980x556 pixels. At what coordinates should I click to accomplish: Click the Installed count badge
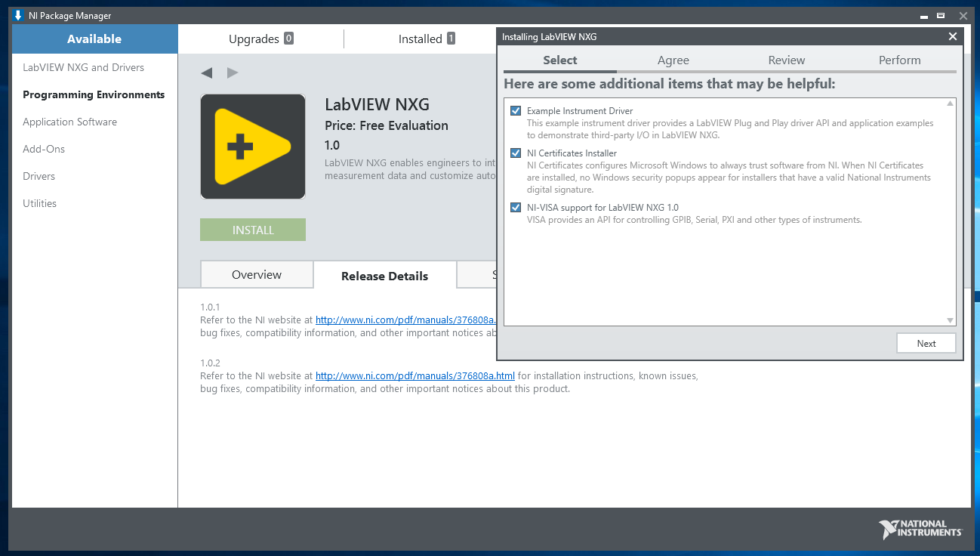[451, 39]
